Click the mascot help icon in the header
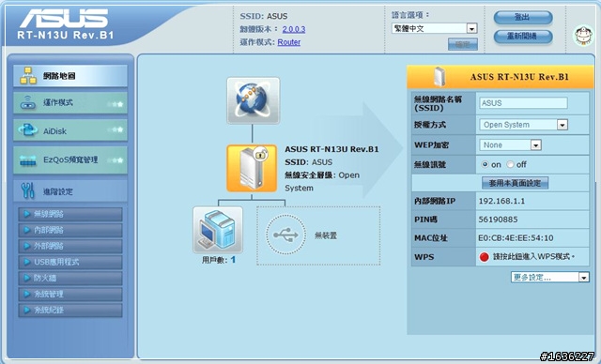Viewport: 601px width, 364px height. [583, 36]
